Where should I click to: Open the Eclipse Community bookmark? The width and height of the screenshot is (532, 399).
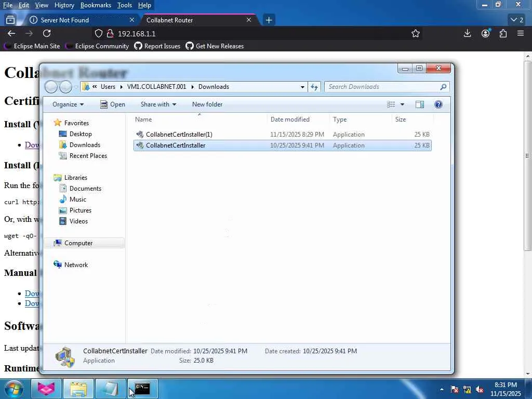click(98, 46)
